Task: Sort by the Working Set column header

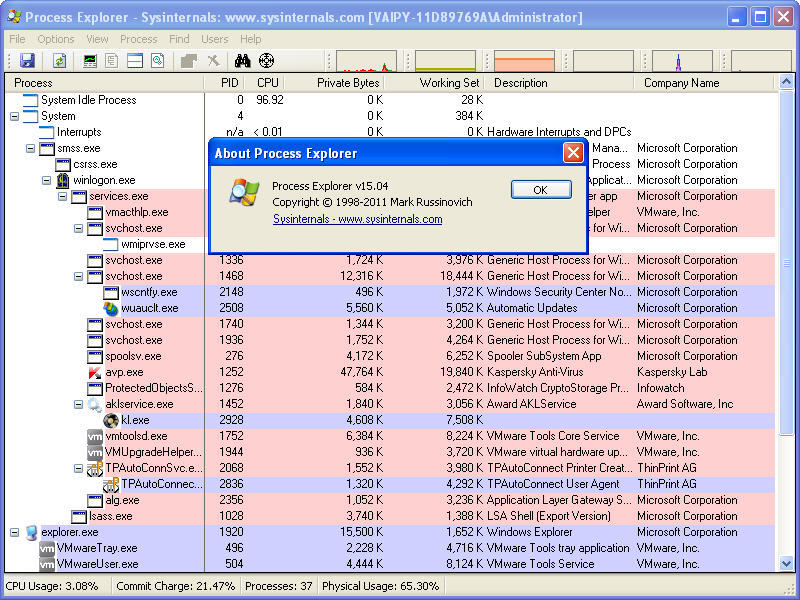Action: [434, 83]
